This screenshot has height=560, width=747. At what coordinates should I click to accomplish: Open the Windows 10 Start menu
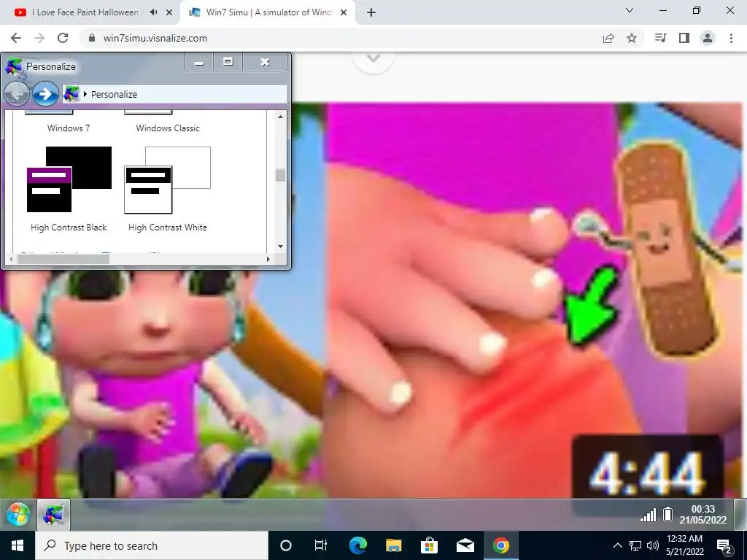click(x=18, y=545)
